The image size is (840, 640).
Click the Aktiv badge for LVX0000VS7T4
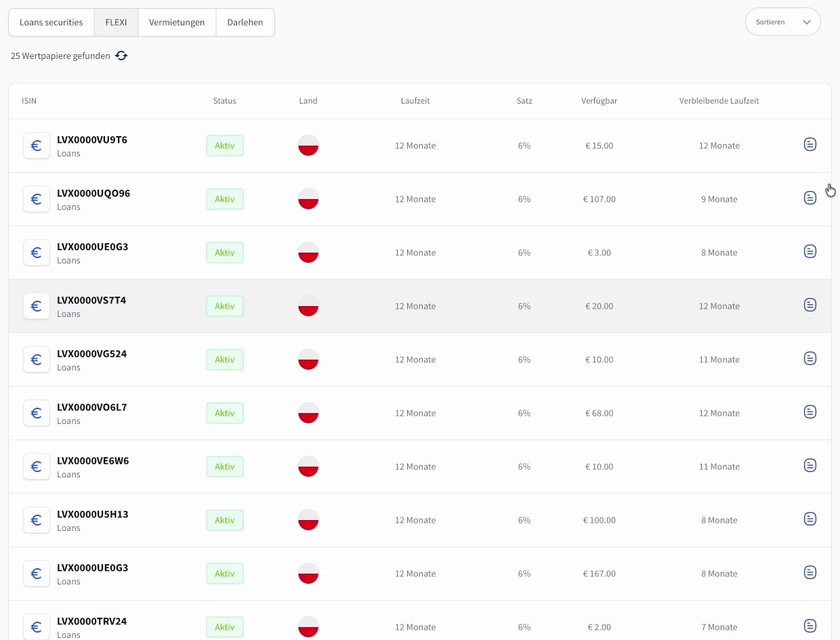(x=225, y=306)
